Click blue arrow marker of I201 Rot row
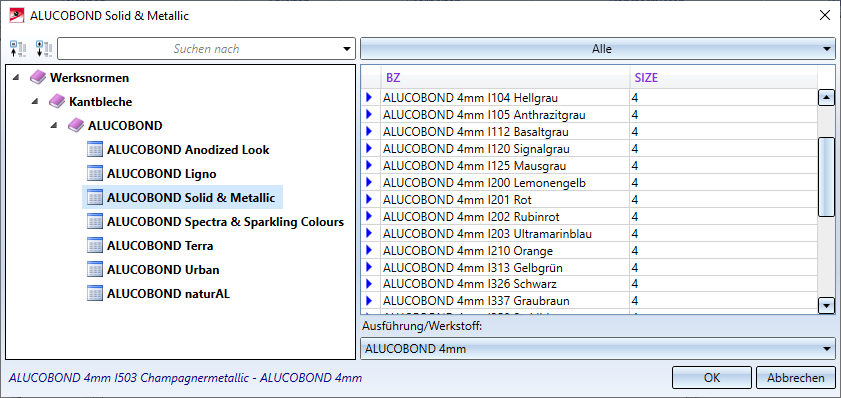This screenshot has height=398, width=841. point(368,200)
